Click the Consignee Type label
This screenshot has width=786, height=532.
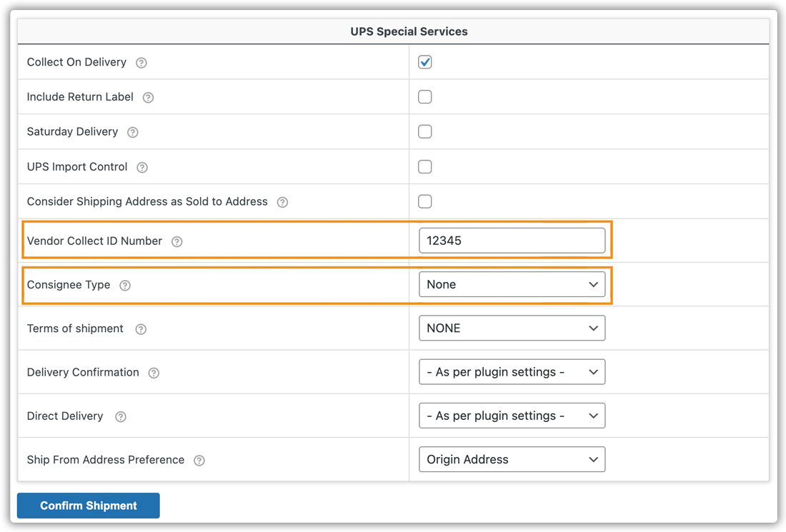[69, 285]
